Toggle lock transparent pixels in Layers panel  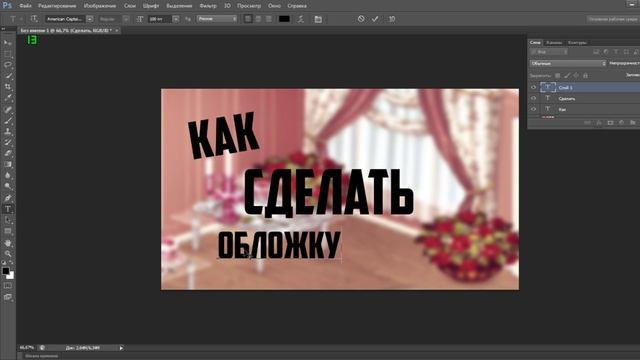pyautogui.click(x=558, y=76)
